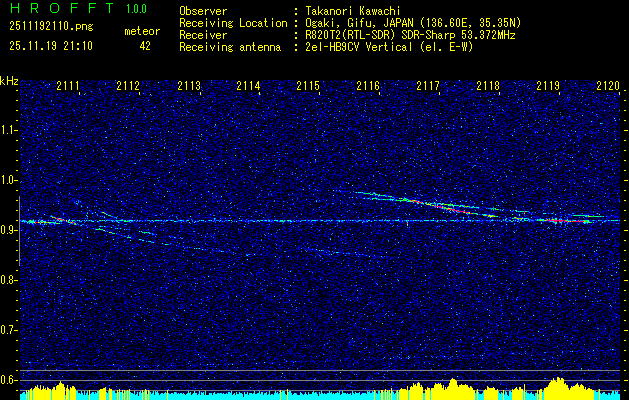Viewport: 629px width, 400px height.
Task: Click the 1.0 kHz frequency label
Action: click(8, 180)
